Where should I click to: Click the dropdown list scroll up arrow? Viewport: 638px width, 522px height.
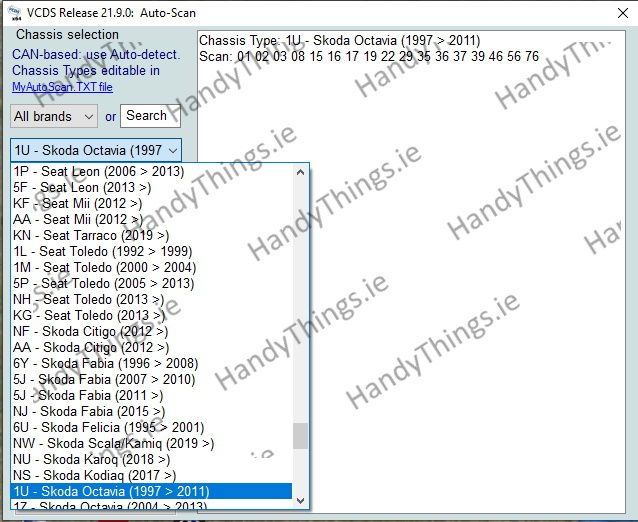[x=301, y=172]
